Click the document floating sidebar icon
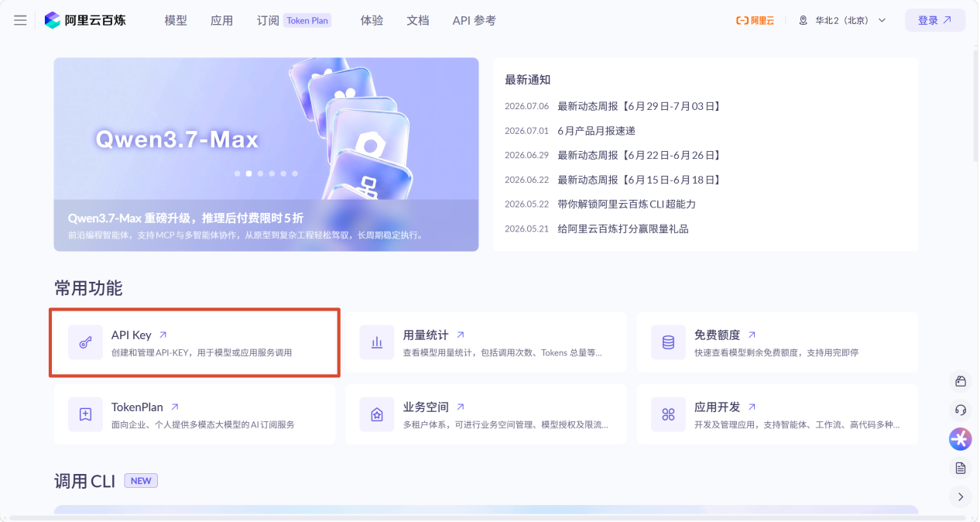Screen dimensions: 980x522 [x=961, y=468]
